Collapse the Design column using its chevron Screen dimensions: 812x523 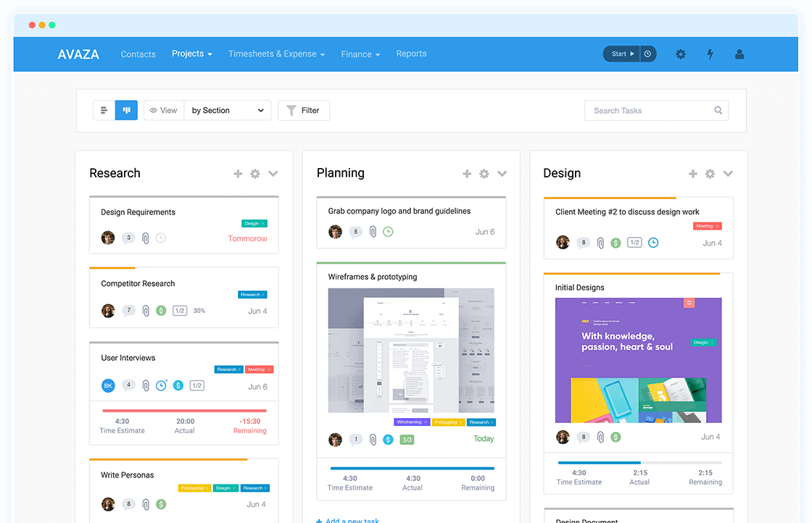point(728,174)
